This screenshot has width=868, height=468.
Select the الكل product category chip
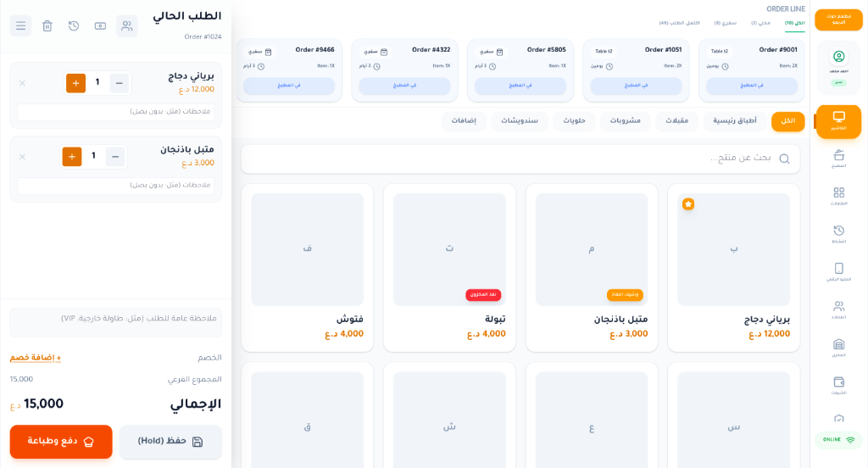point(787,121)
